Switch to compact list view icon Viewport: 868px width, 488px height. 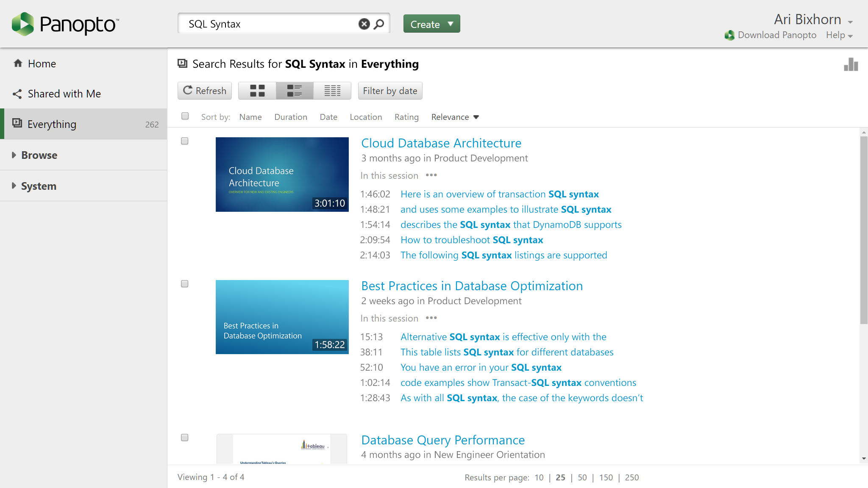(x=332, y=91)
